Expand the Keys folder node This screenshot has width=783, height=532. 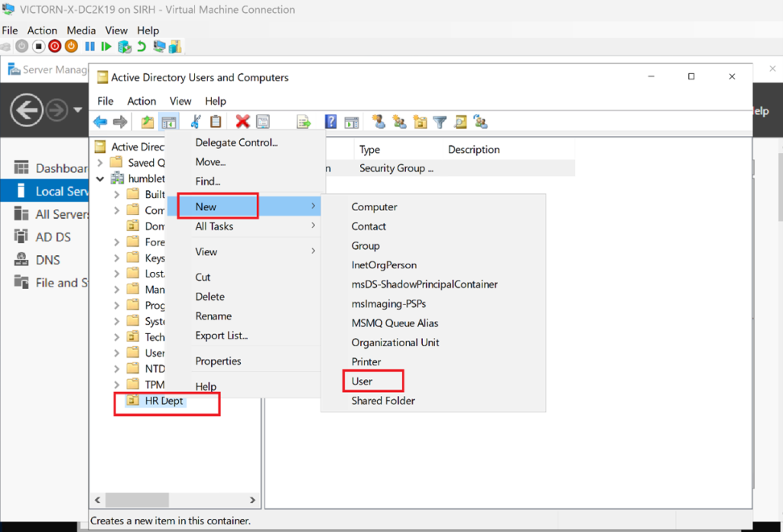pos(116,258)
